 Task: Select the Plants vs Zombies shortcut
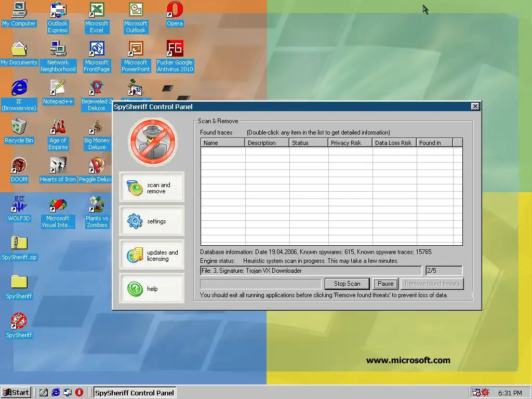point(97,212)
